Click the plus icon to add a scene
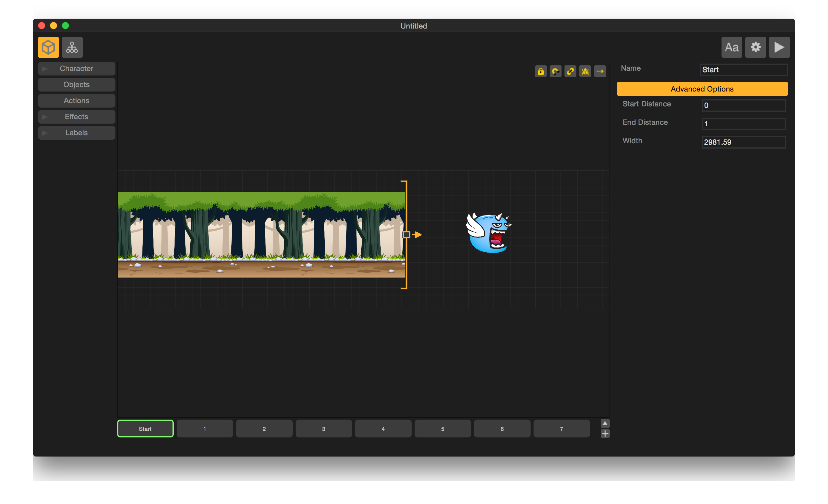This screenshot has width=828, height=504. pyautogui.click(x=605, y=434)
